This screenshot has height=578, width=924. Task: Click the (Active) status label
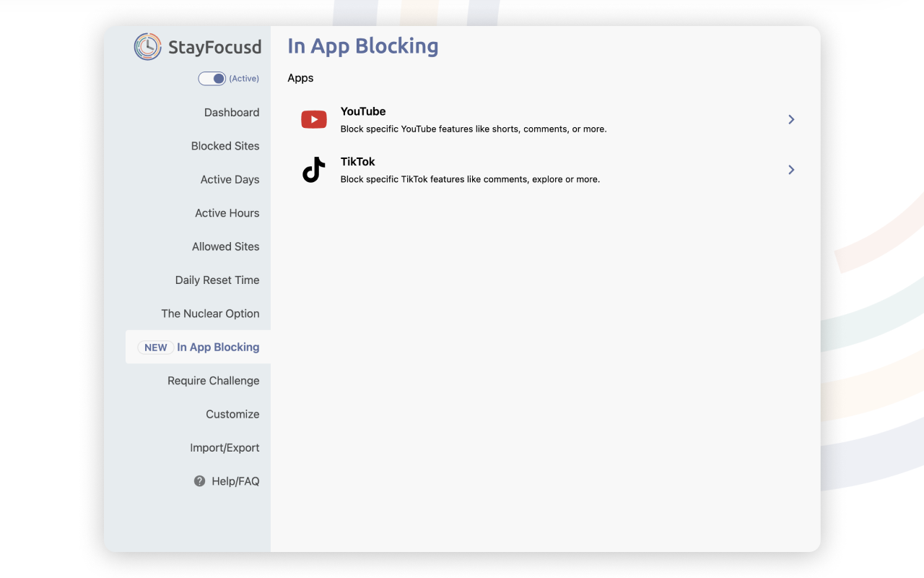244,79
